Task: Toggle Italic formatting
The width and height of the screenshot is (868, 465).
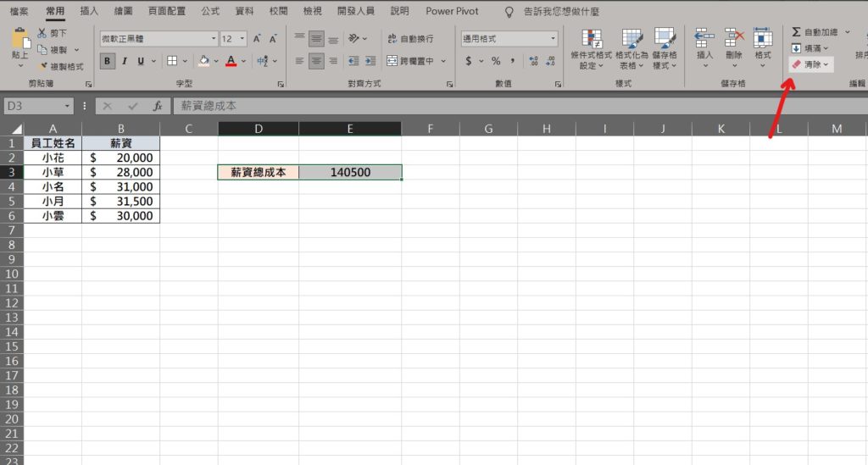Action: point(125,61)
